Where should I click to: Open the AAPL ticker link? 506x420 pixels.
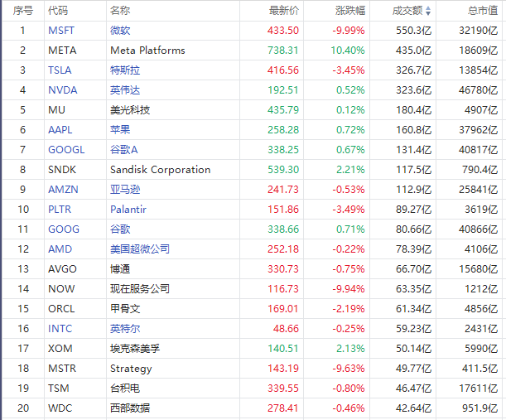coord(60,130)
